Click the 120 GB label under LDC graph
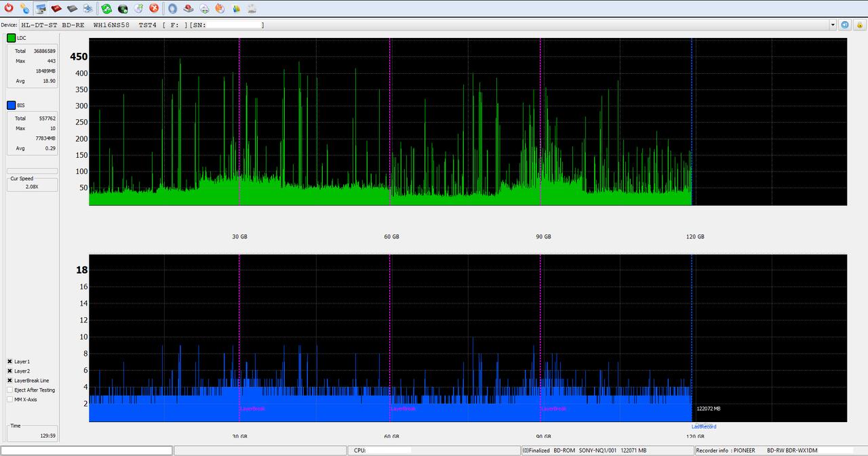The image size is (868, 456). tap(695, 236)
